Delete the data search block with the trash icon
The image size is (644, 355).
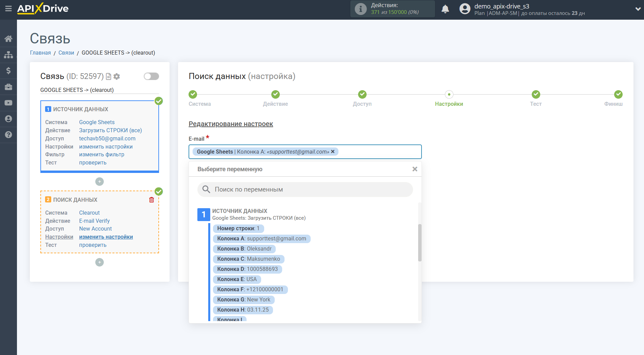[152, 200]
